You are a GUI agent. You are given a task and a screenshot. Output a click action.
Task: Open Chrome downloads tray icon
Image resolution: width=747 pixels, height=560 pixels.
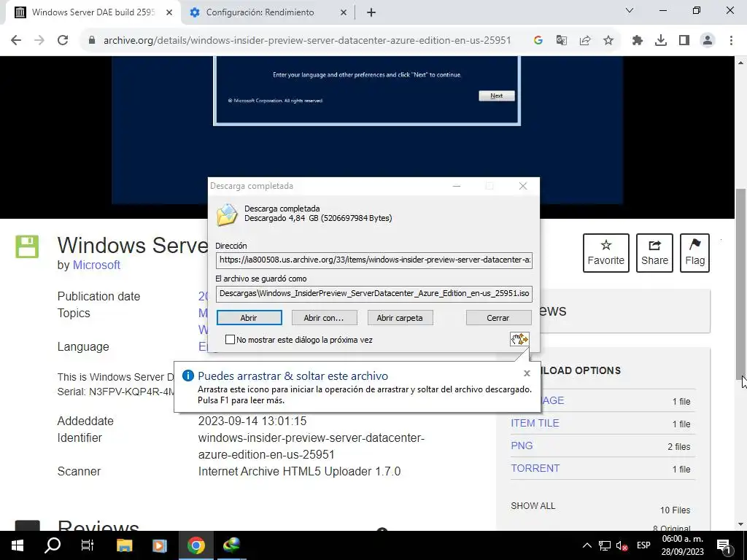coord(661,41)
